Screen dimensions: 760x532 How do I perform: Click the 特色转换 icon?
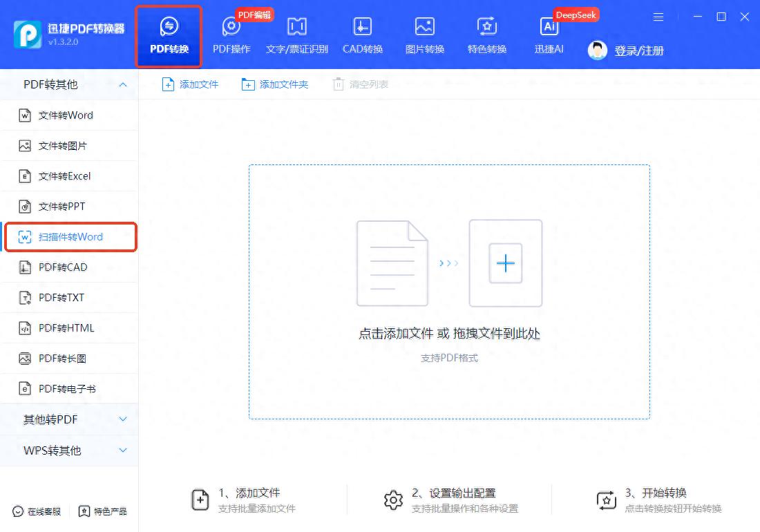click(x=487, y=28)
